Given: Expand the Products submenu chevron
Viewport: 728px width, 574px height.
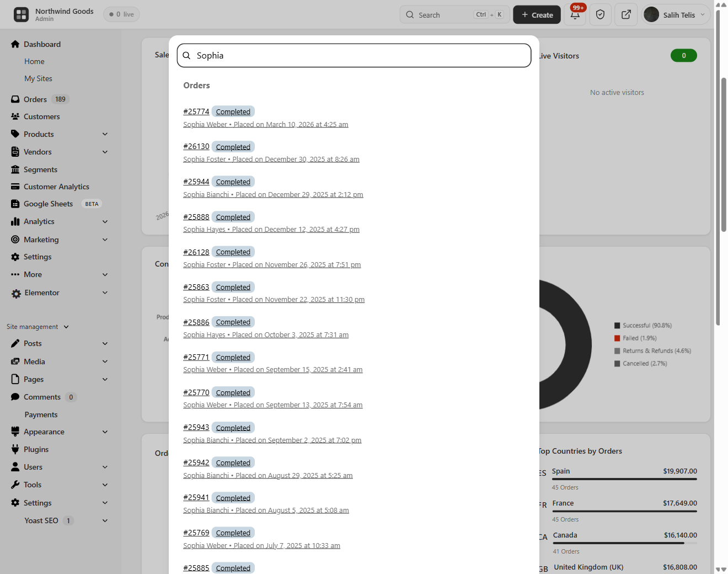Looking at the screenshot, I should click(x=105, y=134).
